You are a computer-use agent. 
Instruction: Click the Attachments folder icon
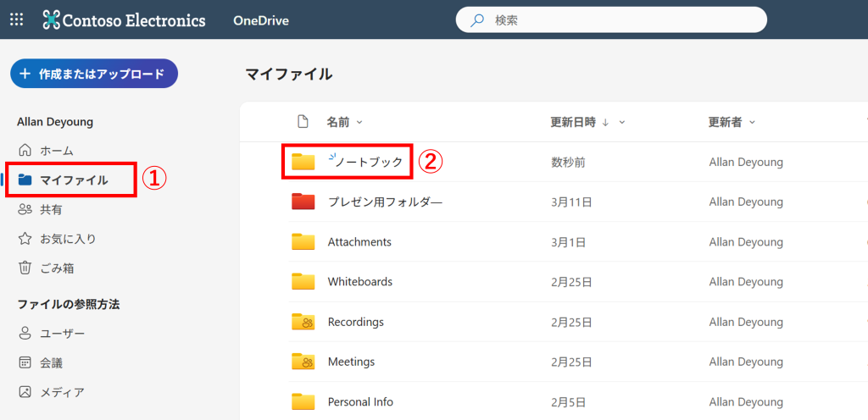tap(303, 242)
